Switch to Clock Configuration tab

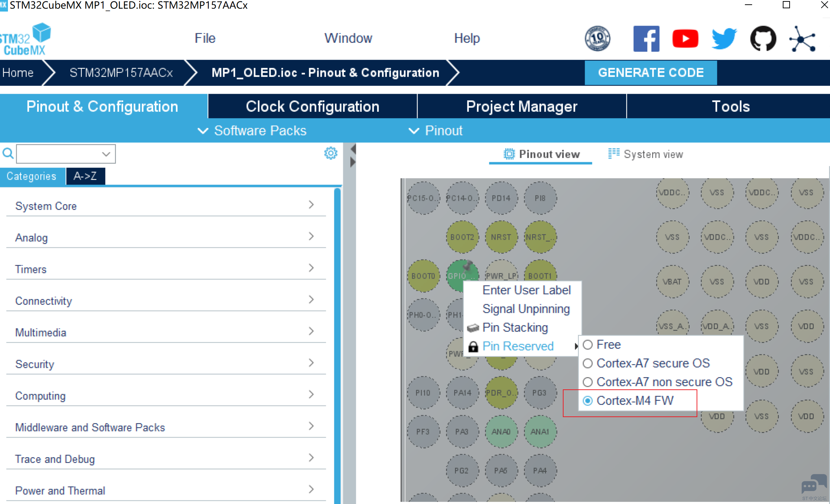(x=313, y=106)
